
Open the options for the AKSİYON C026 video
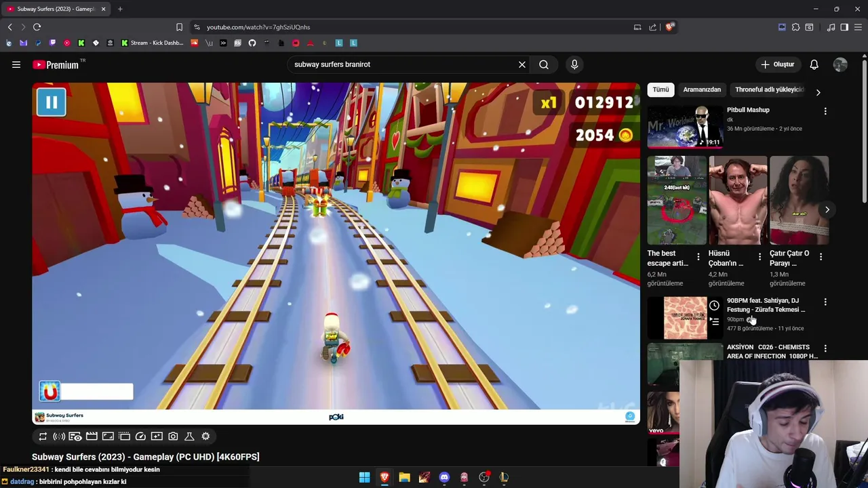pos(825,348)
